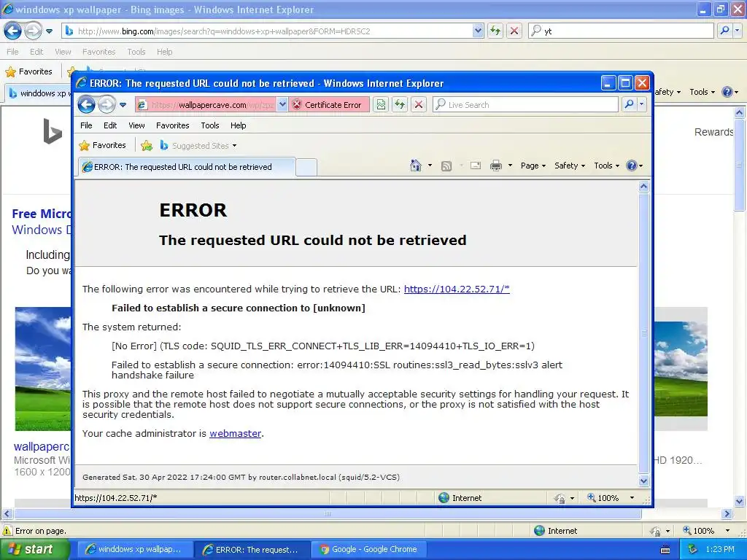This screenshot has width=747, height=560.
Task: Click Rewards link on Bing page
Action: click(713, 132)
